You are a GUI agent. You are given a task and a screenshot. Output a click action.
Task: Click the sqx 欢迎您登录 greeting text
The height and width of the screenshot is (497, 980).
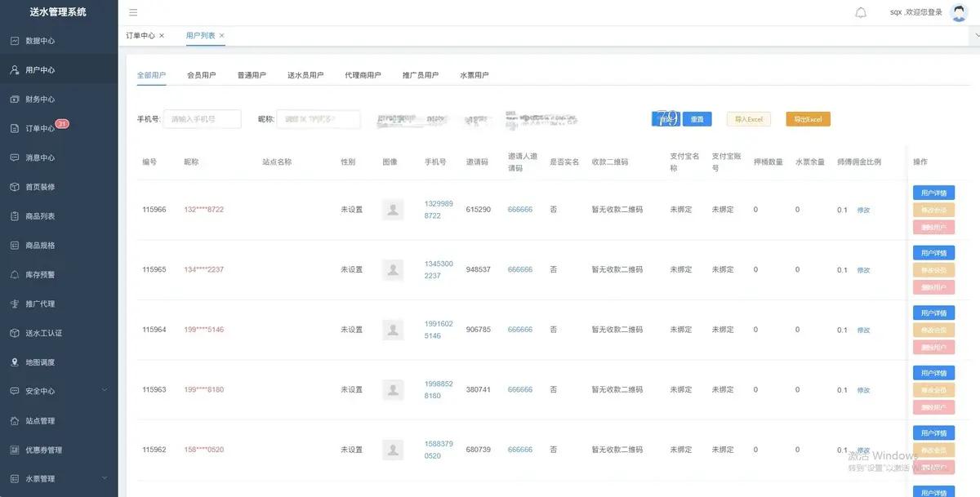(916, 12)
